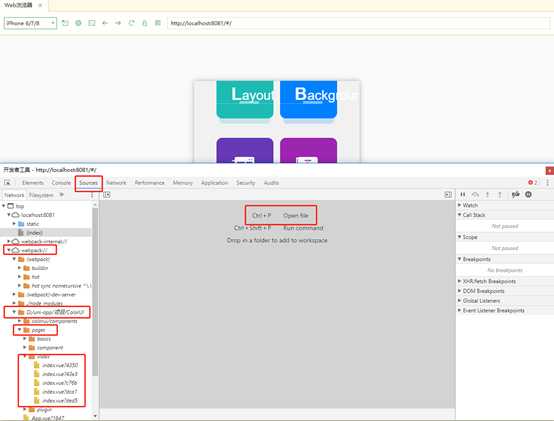Image resolution: width=554 pixels, height=421 pixels.
Task: Expand the plugin folder
Action: 25,409
